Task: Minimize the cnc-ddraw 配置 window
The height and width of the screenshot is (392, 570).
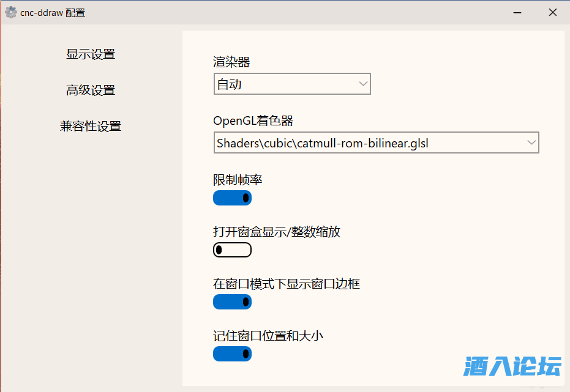Action: coord(518,12)
